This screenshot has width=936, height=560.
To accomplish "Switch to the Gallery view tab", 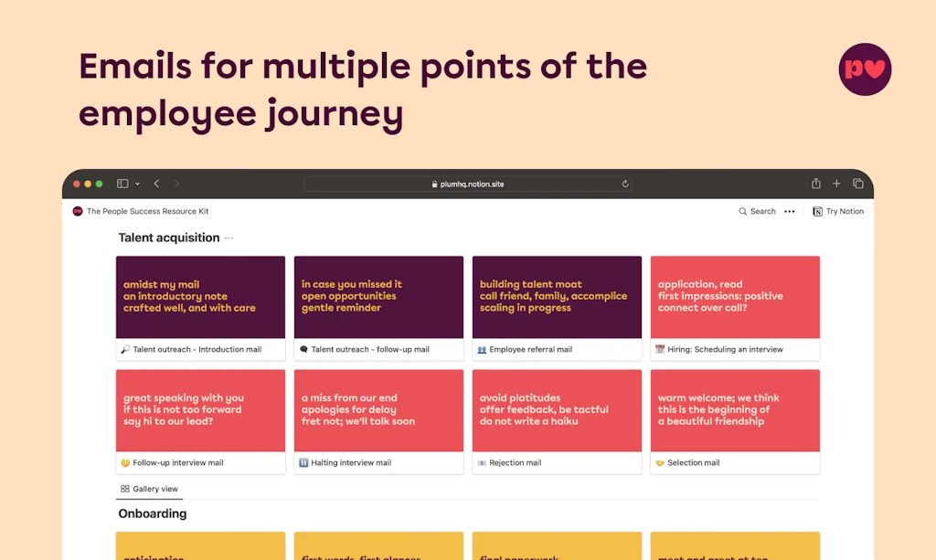I will [x=149, y=489].
